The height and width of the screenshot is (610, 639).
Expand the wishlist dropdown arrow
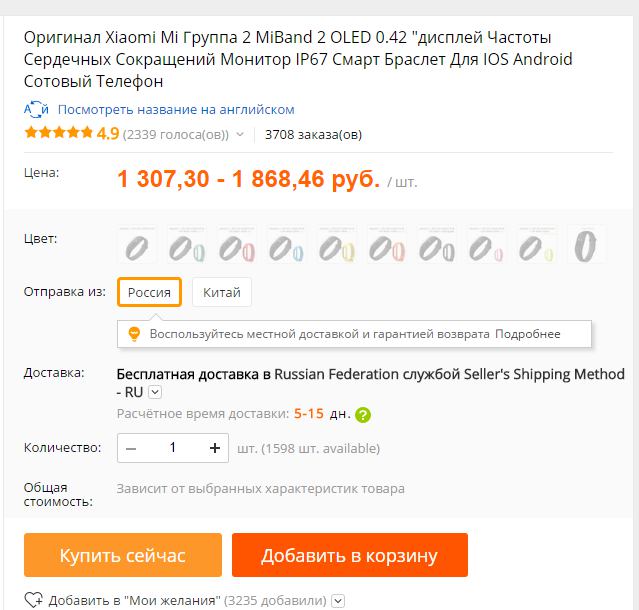coord(338,601)
